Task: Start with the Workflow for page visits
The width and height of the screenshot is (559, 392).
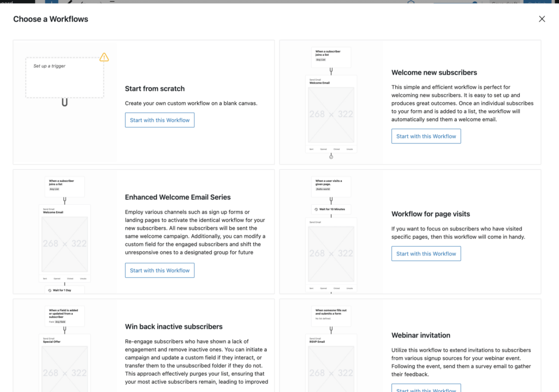Action: tap(426, 253)
